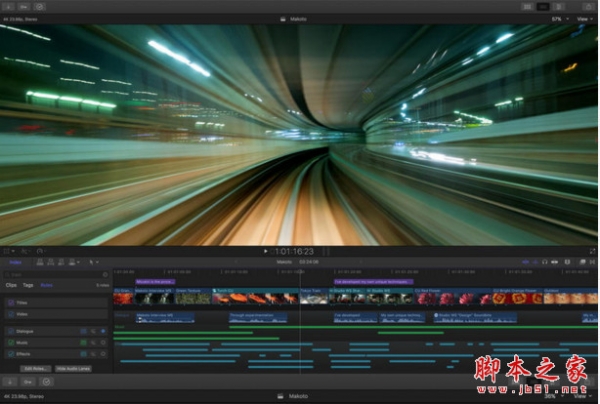Viewport: 600px width, 404px height.
Task: Open the transform tool dropdown below viewer
Action: 9,251
